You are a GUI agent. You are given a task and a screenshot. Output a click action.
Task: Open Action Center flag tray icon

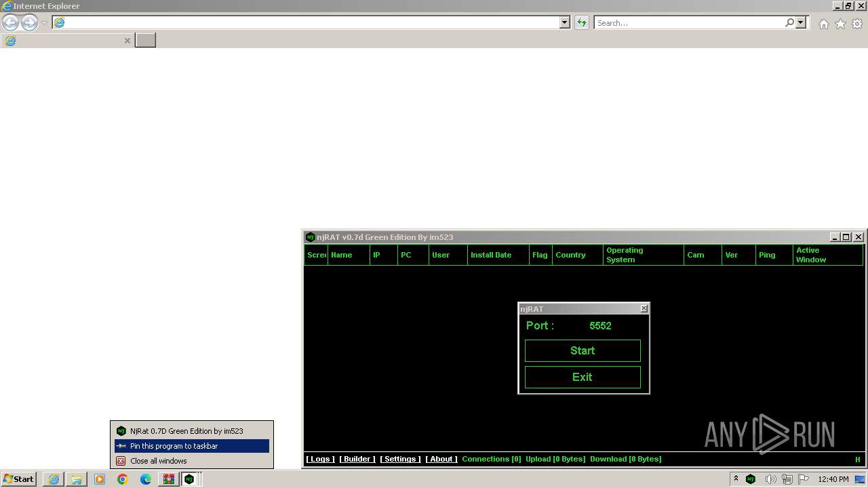tap(804, 479)
